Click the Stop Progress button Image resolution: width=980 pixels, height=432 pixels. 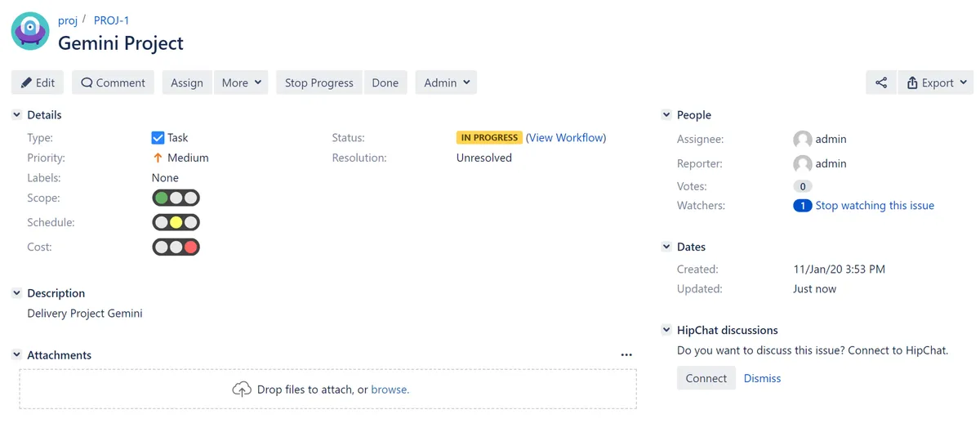(319, 82)
